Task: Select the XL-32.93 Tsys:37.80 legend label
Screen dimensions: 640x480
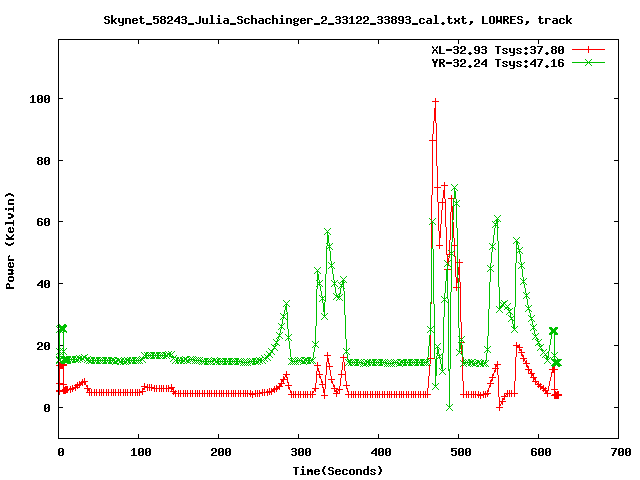Action: (x=498, y=50)
